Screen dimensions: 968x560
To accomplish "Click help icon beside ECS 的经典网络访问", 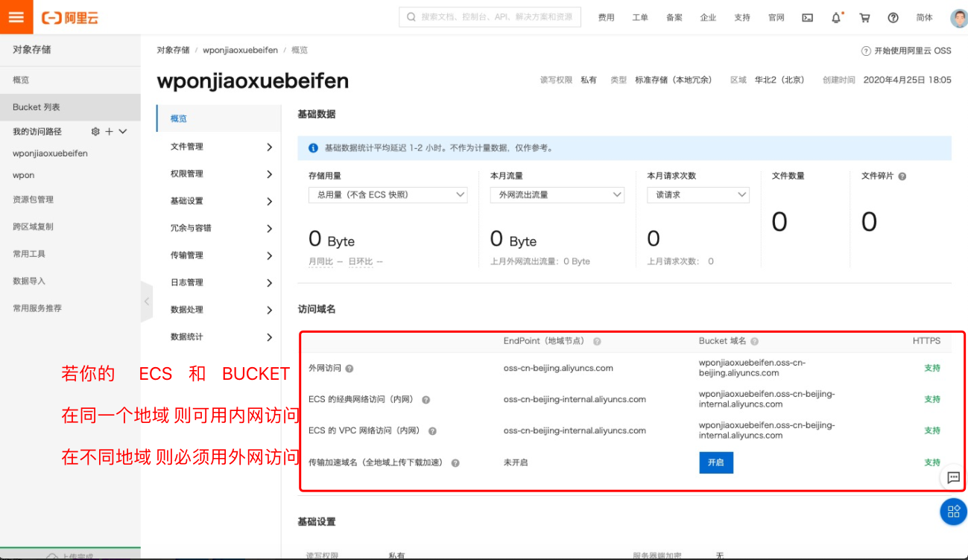I will pos(426,400).
